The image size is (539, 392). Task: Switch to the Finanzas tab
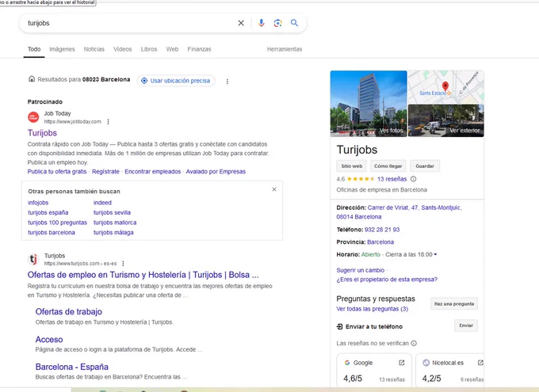tap(200, 49)
